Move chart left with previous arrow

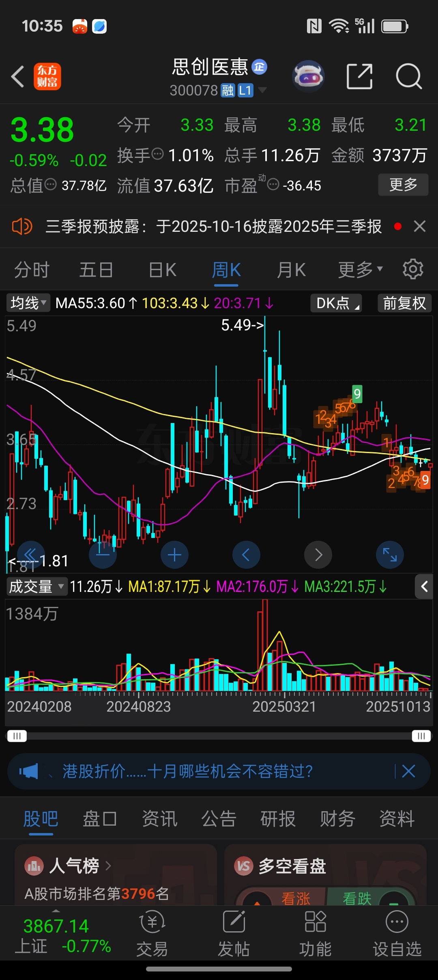(x=246, y=555)
